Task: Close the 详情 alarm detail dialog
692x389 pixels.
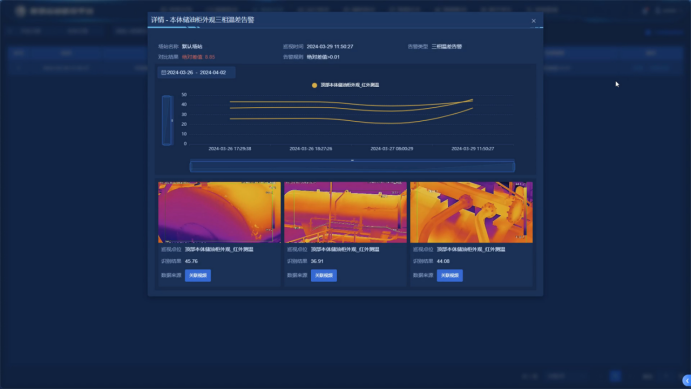Action: pos(534,21)
